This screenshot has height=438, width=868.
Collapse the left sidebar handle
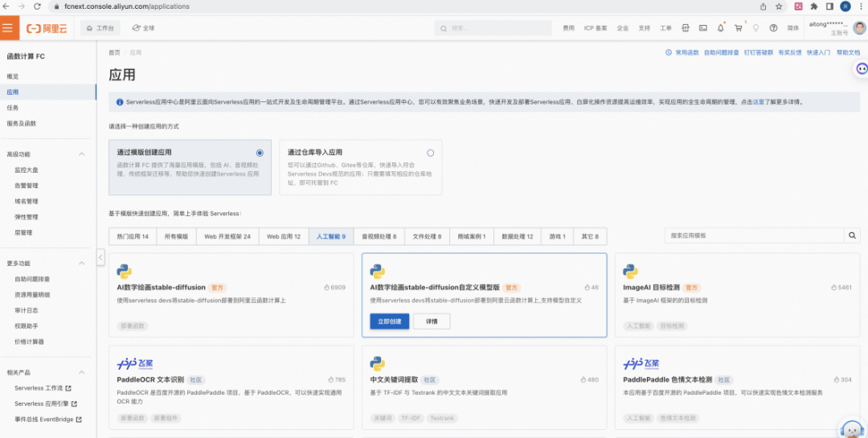coord(100,257)
